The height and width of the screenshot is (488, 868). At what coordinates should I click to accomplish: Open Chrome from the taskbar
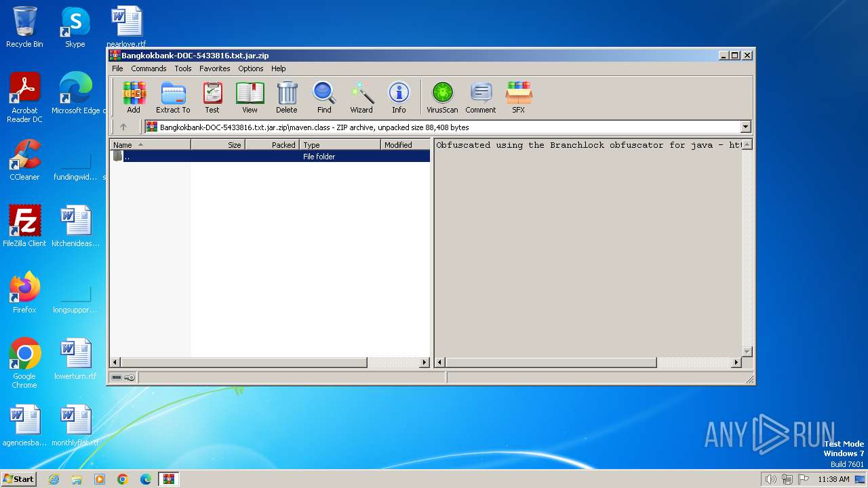tap(123, 479)
